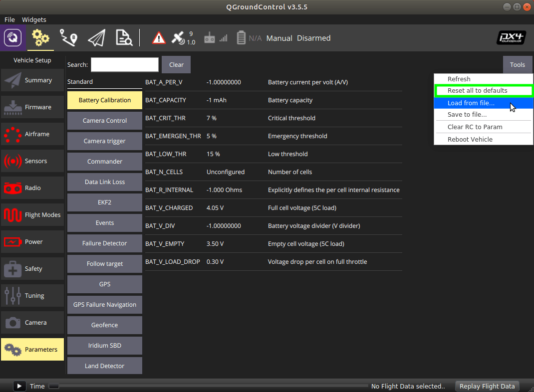The height and width of the screenshot is (392, 534).
Task: Edit the BAT_N_CELLS parameter
Action: (273, 172)
